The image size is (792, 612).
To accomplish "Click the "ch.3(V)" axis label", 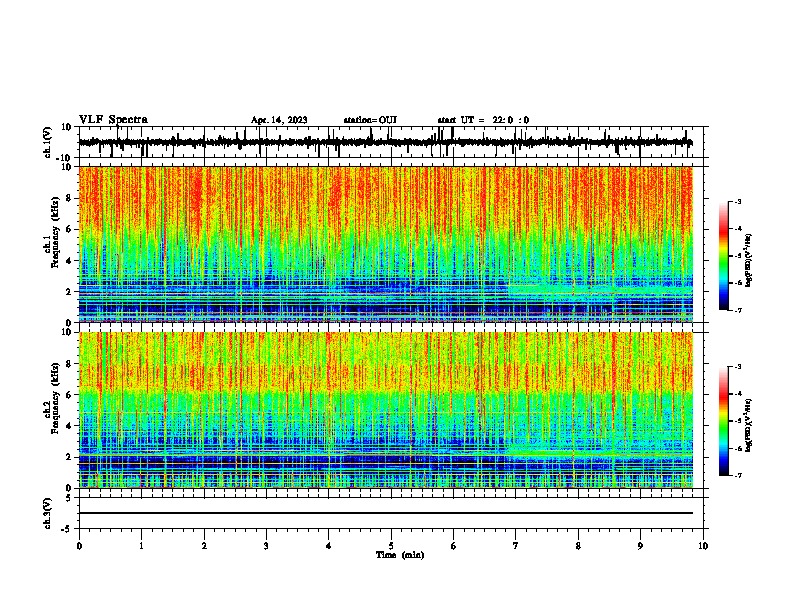I will point(48,514).
